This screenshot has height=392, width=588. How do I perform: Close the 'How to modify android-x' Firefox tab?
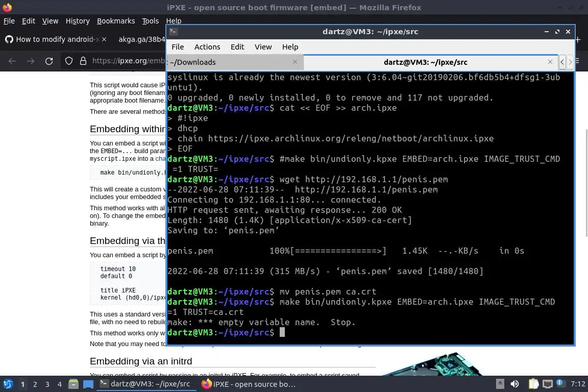(x=104, y=39)
